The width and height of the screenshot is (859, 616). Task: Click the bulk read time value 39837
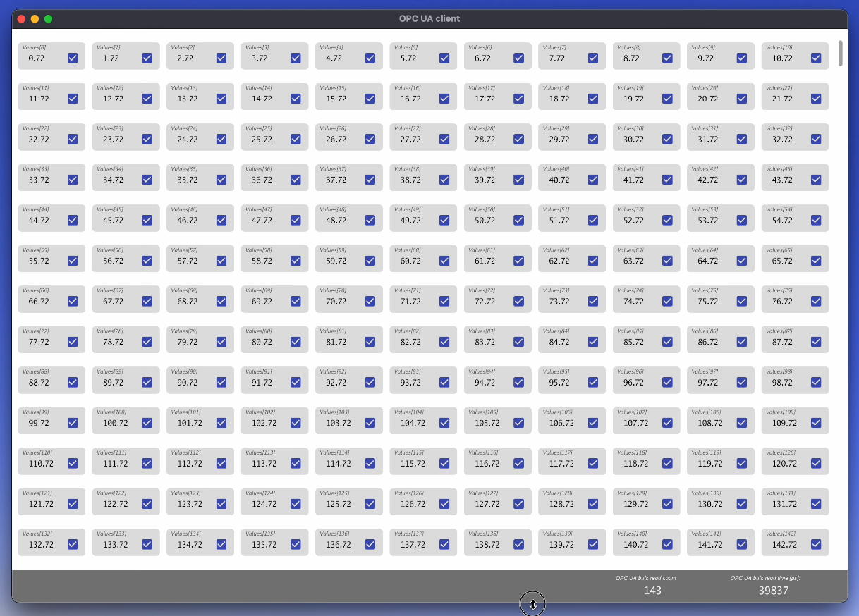tap(773, 591)
